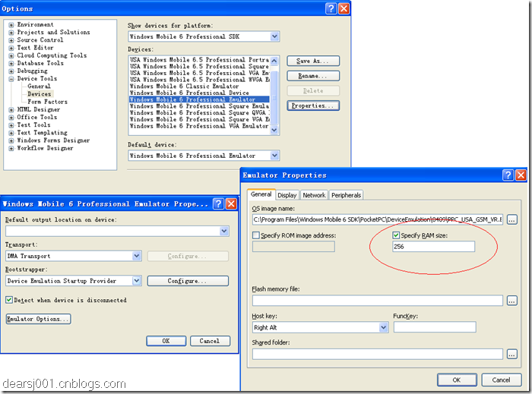Click the Properties button in Options

(313, 106)
